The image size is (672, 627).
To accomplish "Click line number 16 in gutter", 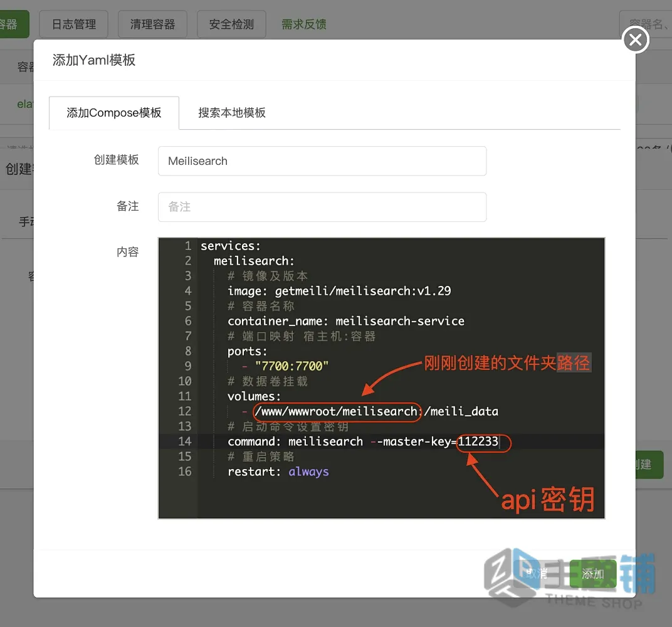I will click(x=185, y=472).
